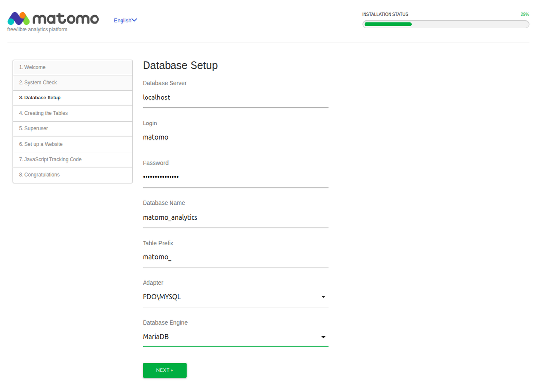Expand the Adapter dropdown arrow

(x=323, y=297)
